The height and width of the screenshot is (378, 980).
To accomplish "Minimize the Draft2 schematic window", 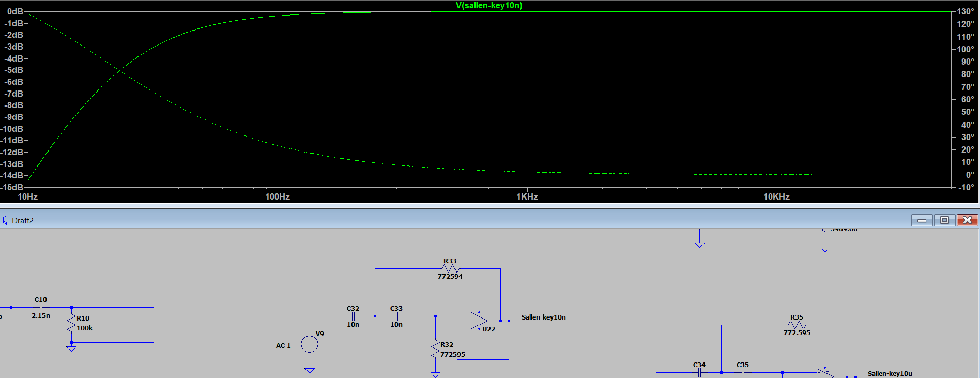I will tap(922, 220).
